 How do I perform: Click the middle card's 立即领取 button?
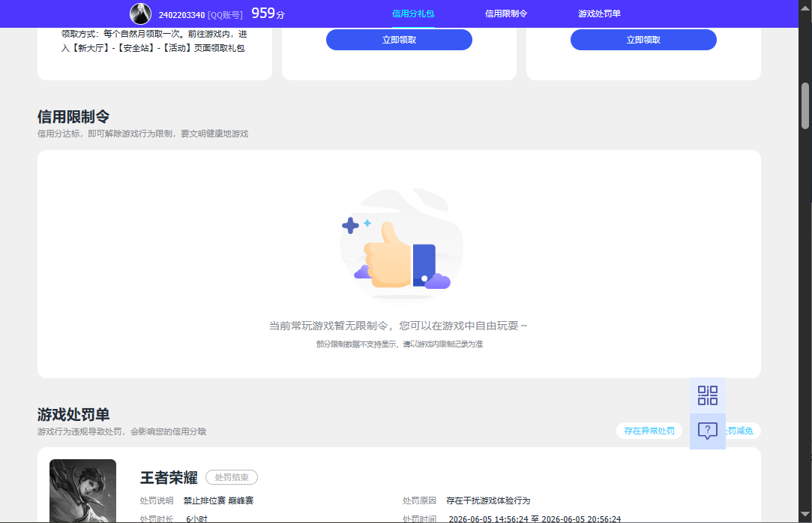pyautogui.click(x=399, y=40)
